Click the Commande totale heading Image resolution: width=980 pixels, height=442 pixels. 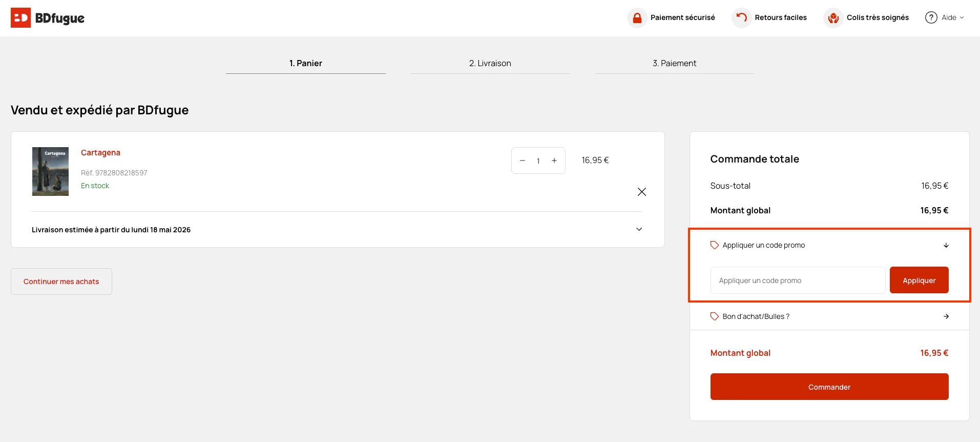pyautogui.click(x=755, y=159)
